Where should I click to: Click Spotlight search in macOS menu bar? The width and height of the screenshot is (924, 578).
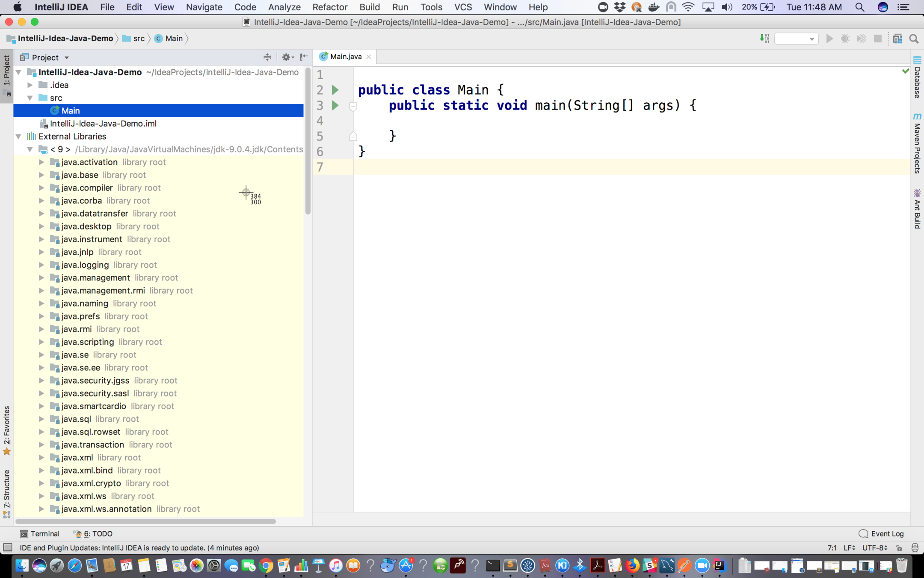pos(859,7)
